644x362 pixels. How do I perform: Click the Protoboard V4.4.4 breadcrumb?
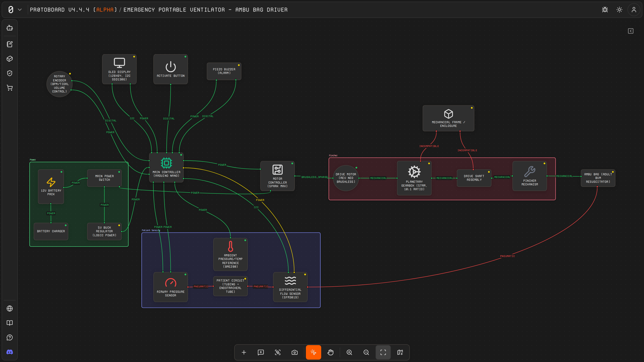(73, 10)
